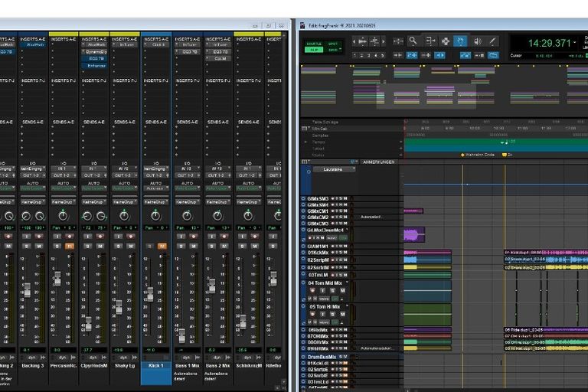
Task: Click the horizontal zoom out arrow
Action: [x=354, y=41]
